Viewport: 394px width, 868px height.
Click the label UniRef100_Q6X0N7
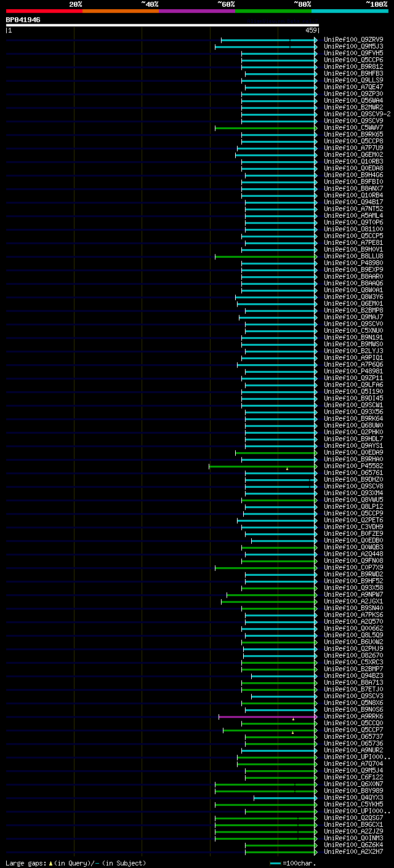click(353, 784)
